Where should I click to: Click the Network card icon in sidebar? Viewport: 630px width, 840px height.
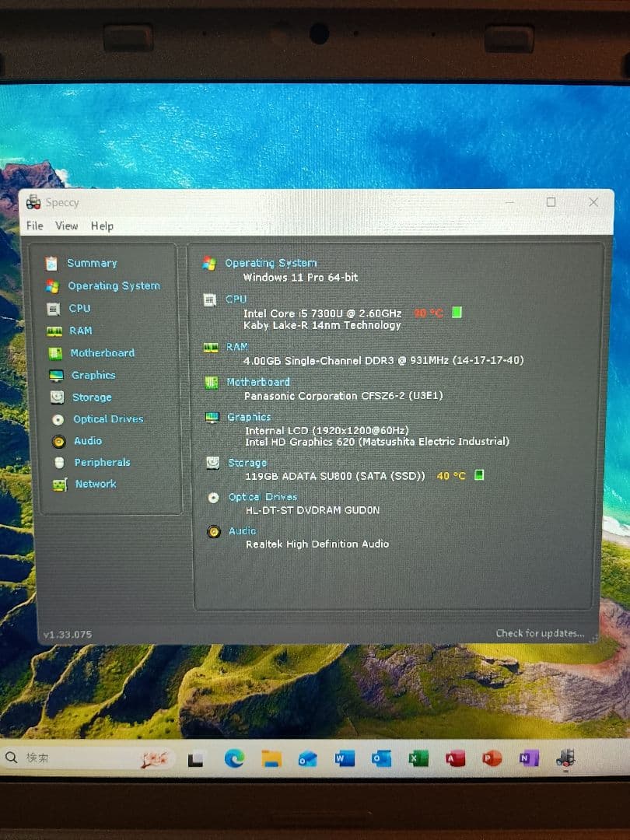tap(59, 485)
